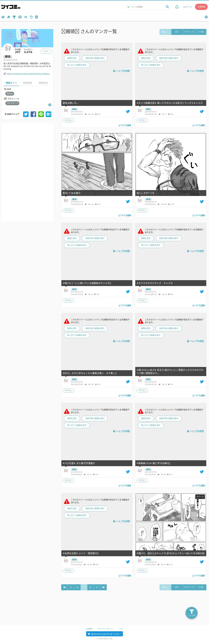The height and width of the screenshot is (644, 209).
Task: Open ヘルプを参照 on キャラ崩壊注意 card
Action: (x=195, y=71)
